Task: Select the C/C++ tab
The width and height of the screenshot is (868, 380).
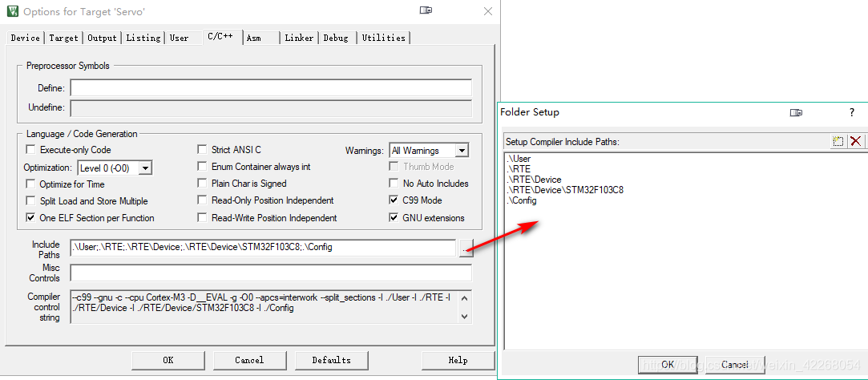Action: pos(221,37)
